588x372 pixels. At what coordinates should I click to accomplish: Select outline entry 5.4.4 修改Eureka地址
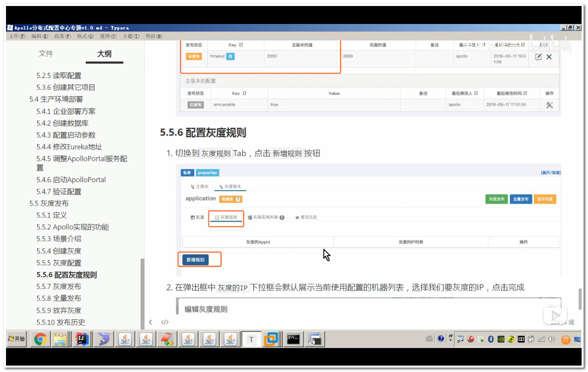(69, 147)
